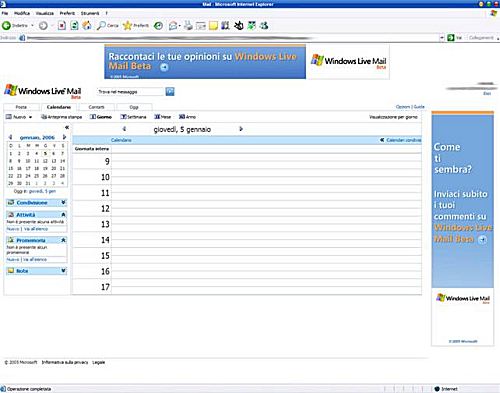This screenshot has width=500, height=393.
Task: Click the Guida link
Action: click(x=419, y=107)
